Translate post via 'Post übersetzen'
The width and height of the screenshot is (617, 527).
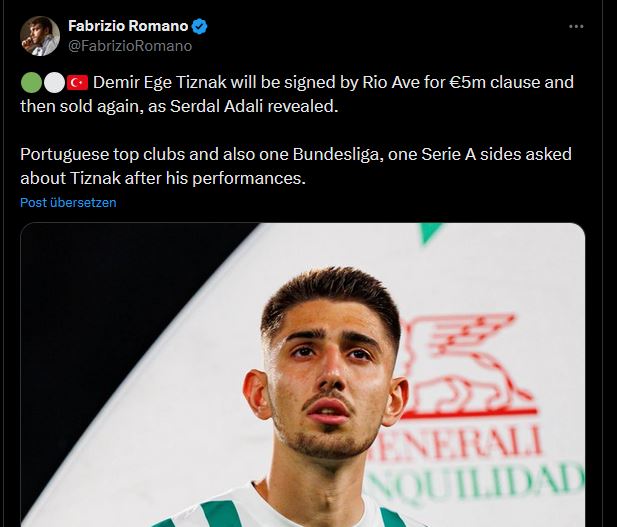pos(68,202)
